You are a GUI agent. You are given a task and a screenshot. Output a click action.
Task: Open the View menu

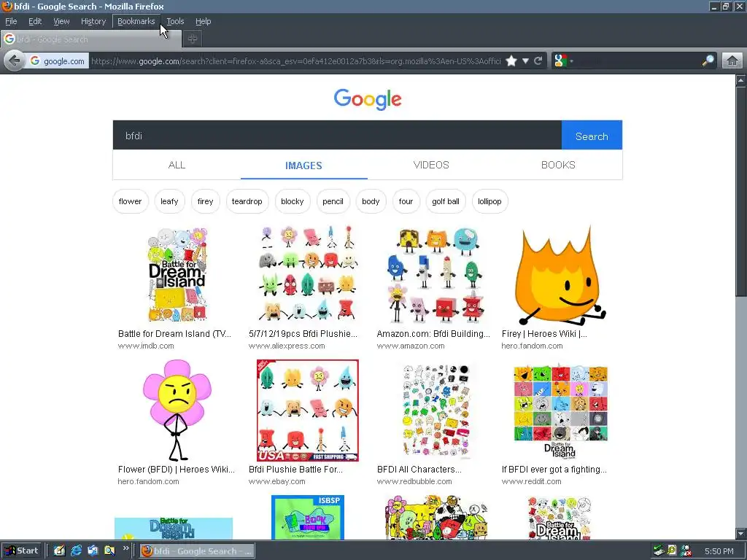[61, 21]
